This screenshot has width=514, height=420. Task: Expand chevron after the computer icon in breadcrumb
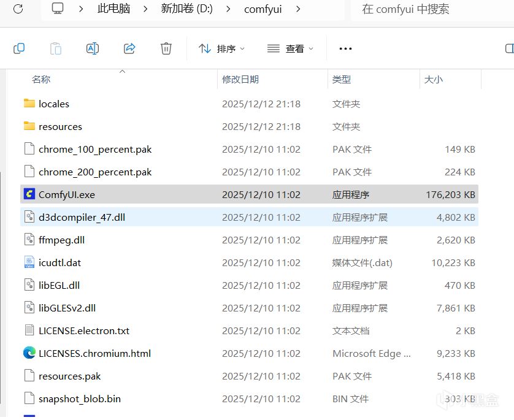pos(80,9)
